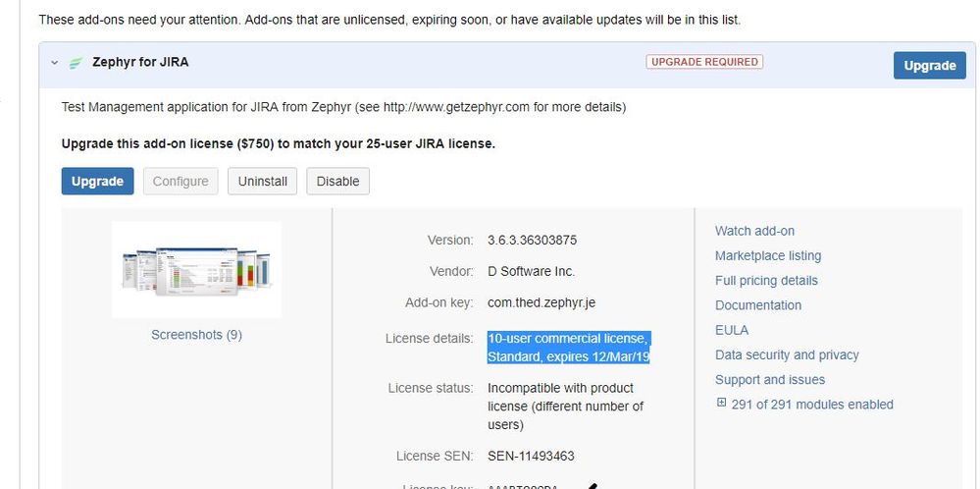Click the Zephyr for JIRA logo icon
The height and width of the screenshot is (489, 980).
[x=76, y=63]
